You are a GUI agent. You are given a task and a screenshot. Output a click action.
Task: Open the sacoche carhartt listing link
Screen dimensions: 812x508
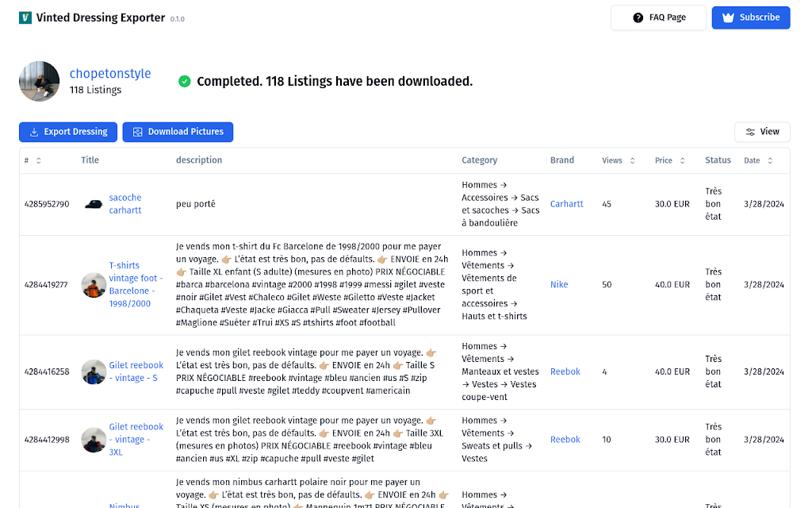coord(124,204)
